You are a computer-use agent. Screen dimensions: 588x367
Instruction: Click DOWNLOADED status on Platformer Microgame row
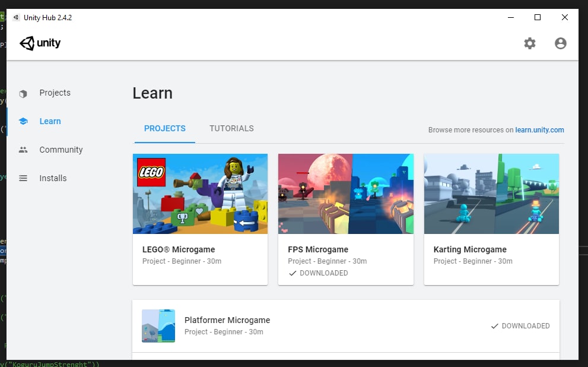pos(520,326)
